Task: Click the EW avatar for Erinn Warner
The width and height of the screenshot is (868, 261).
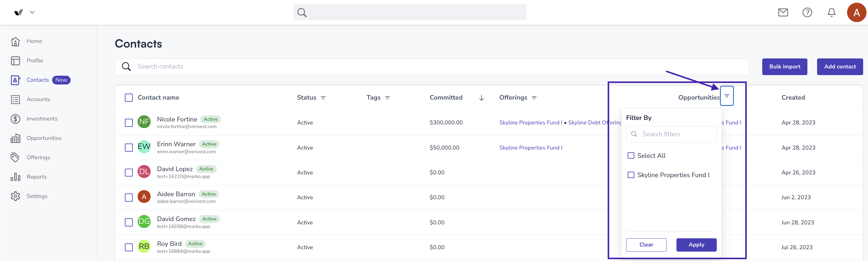Action: pos(144,147)
